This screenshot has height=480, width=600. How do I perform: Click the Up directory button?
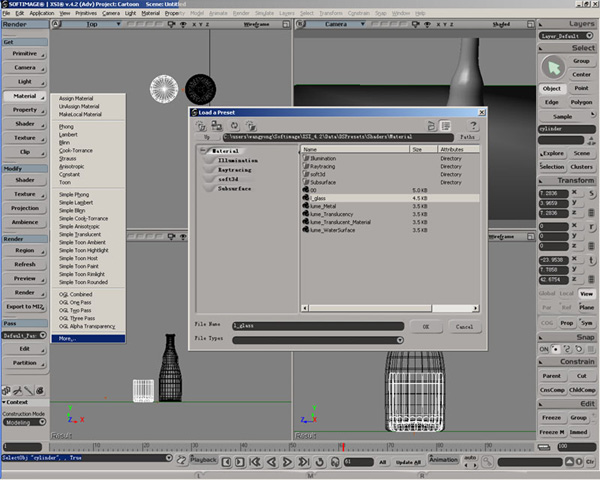point(207,137)
